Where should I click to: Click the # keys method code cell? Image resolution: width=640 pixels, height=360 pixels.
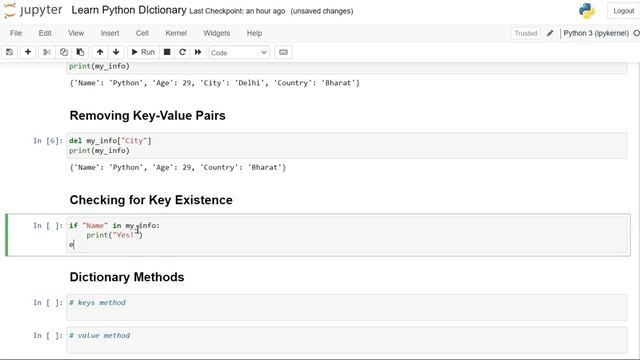pyautogui.click(x=347, y=307)
